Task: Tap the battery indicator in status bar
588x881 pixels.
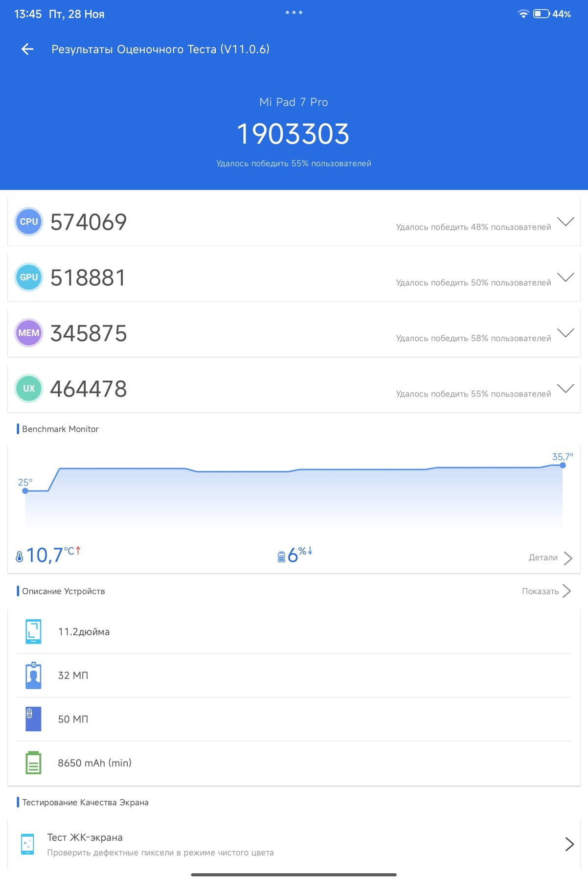Action: [542, 14]
